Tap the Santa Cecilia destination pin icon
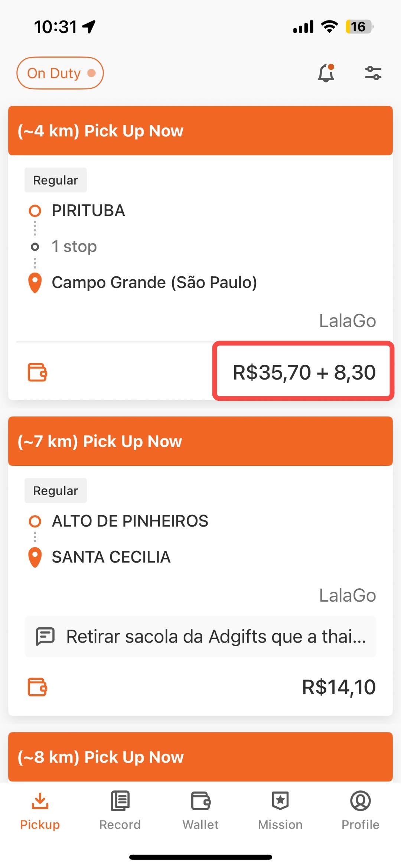 pos(35,557)
